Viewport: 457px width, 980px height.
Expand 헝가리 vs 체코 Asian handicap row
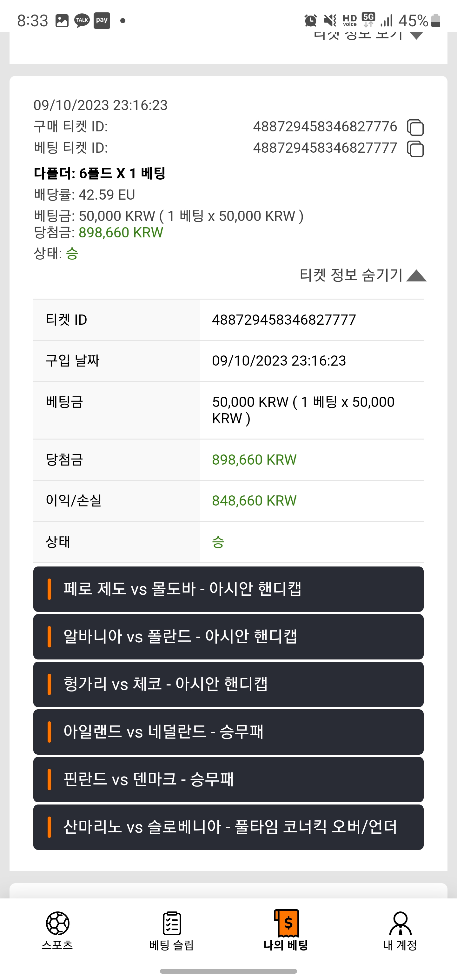pos(228,684)
